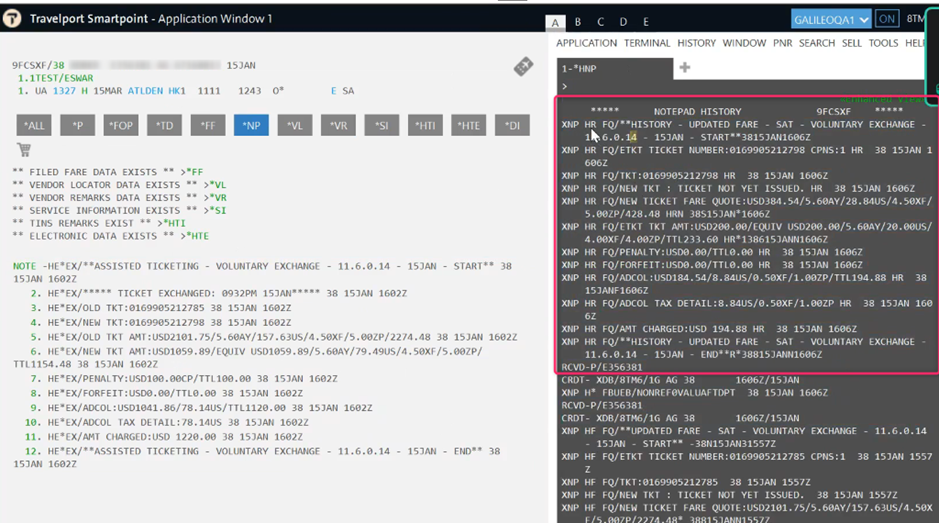The width and height of the screenshot is (939, 523).
Task: Click the ticket icon beside the PNR header
Action: (523, 67)
